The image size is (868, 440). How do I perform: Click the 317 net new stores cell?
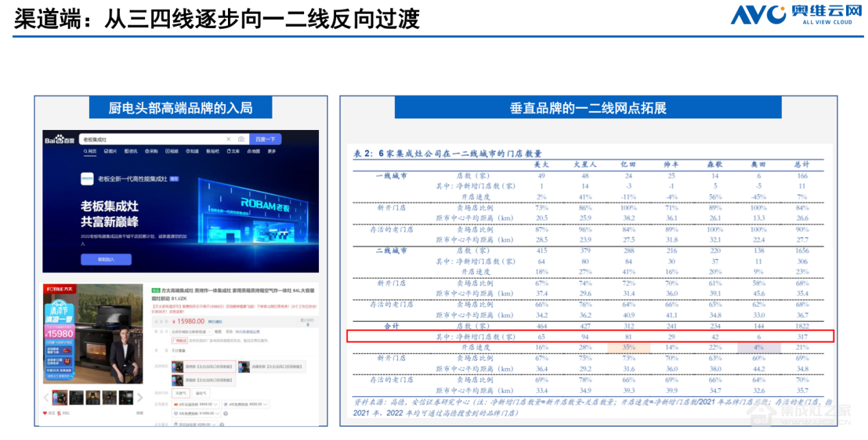802,337
